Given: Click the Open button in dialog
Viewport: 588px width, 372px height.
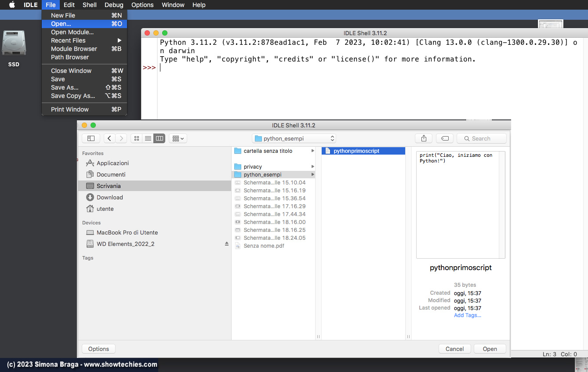Looking at the screenshot, I should click(490, 349).
